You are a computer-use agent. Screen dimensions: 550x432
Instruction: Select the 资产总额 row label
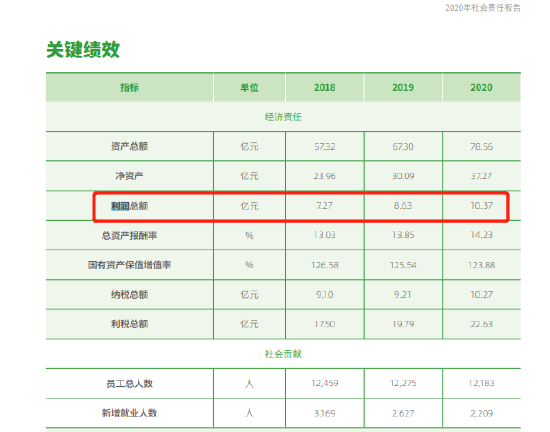click(x=129, y=146)
